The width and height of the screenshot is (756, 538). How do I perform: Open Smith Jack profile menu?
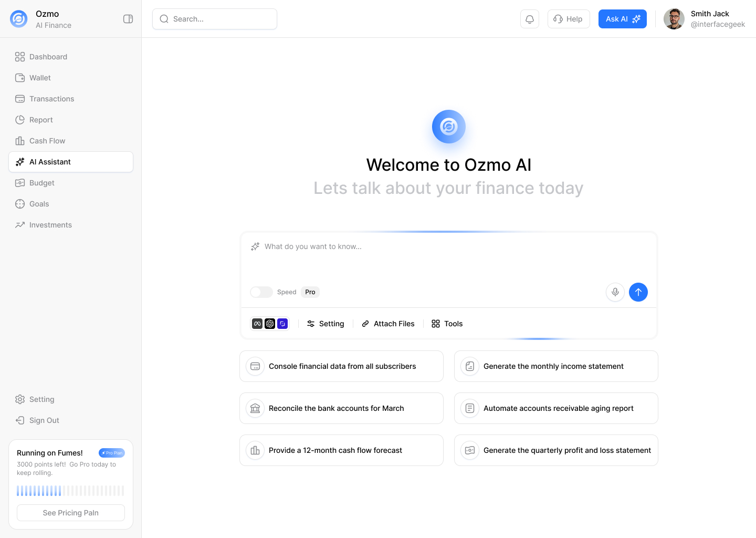click(704, 19)
